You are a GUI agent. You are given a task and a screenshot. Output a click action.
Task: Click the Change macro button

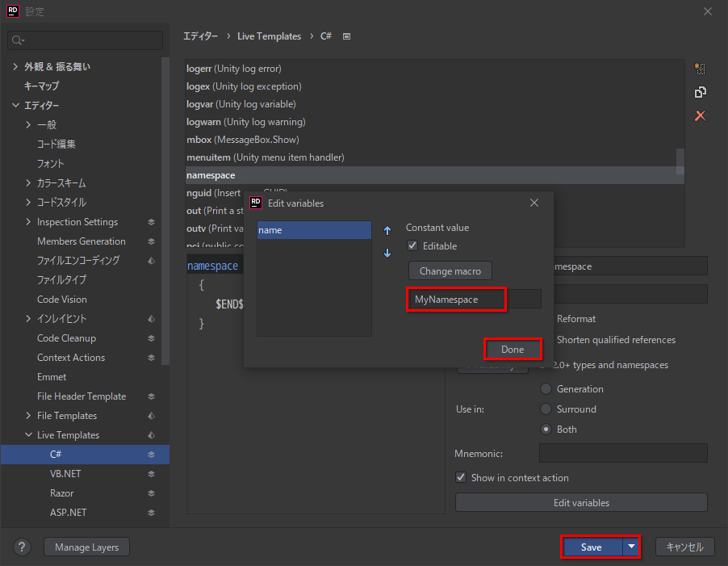click(450, 270)
